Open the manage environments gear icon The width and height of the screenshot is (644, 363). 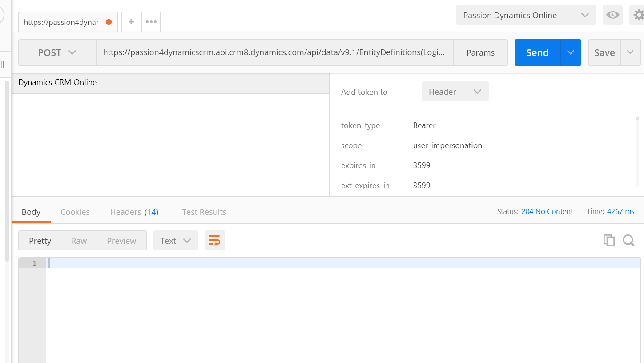(x=638, y=15)
